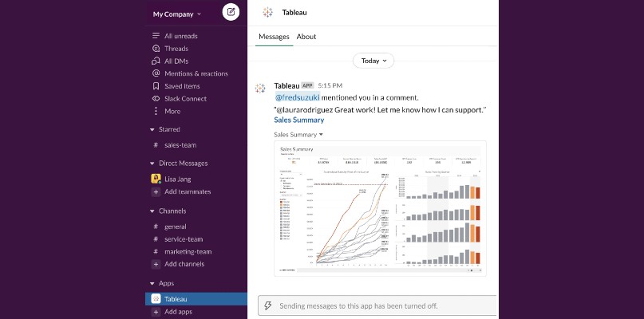Select the Tableau app in sidebar
This screenshot has height=319, width=644.
pyautogui.click(x=196, y=299)
